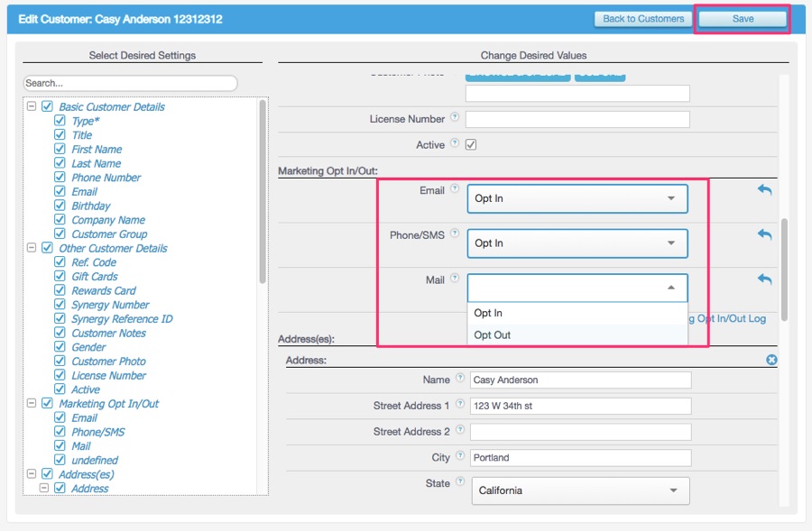Toggle the Gift Cards setting checkbox
This screenshot has height=531, width=812.
[x=60, y=277]
